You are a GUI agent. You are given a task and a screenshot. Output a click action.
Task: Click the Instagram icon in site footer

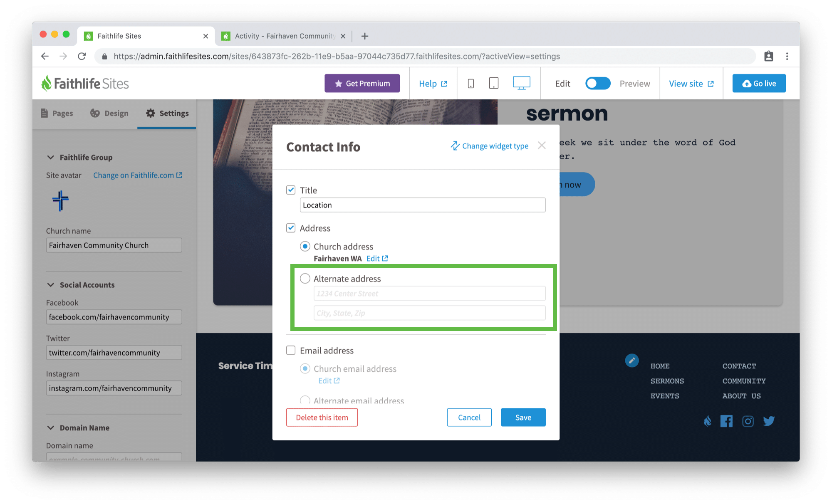(748, 421)
